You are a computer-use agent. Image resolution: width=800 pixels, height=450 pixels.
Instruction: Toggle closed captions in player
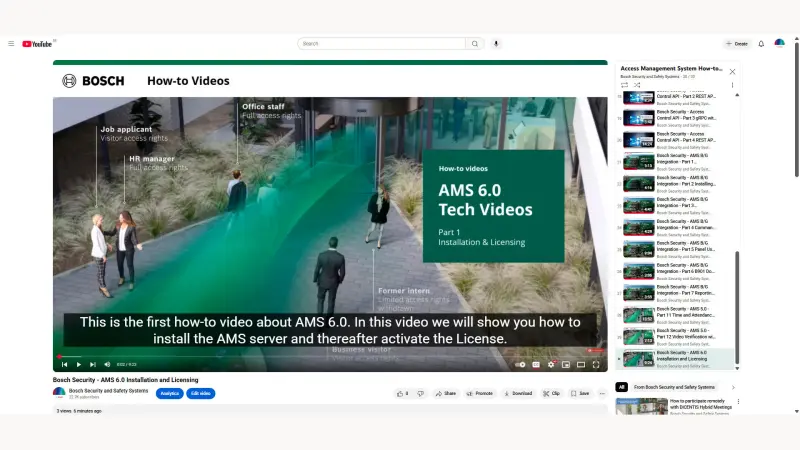pos(536,364)
